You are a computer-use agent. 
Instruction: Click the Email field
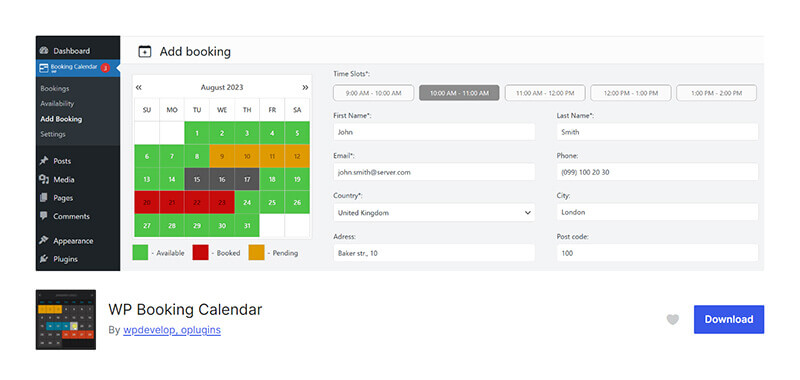[x=434, y=172]
